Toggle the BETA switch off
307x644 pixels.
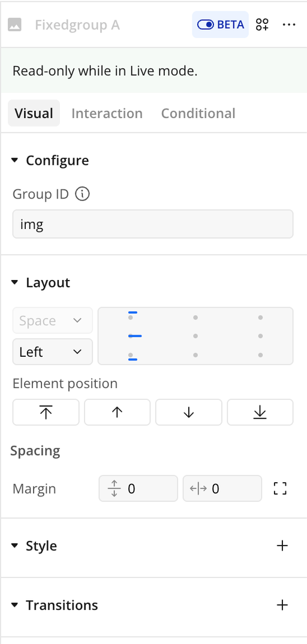tap(221, 25)
